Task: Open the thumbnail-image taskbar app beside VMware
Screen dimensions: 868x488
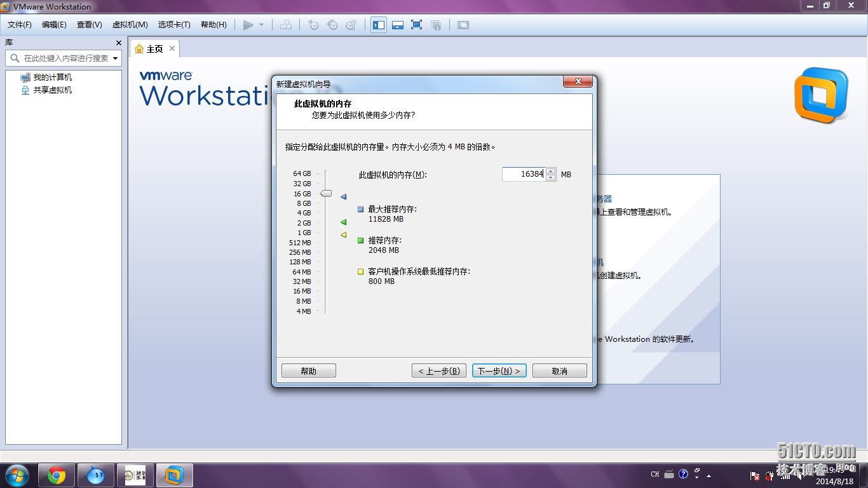Action: tap(135, 475)
